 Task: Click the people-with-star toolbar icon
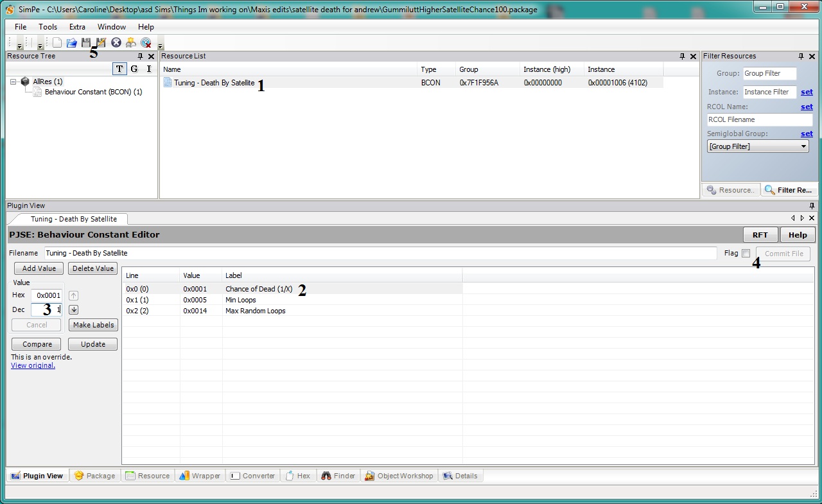[131, 42]
